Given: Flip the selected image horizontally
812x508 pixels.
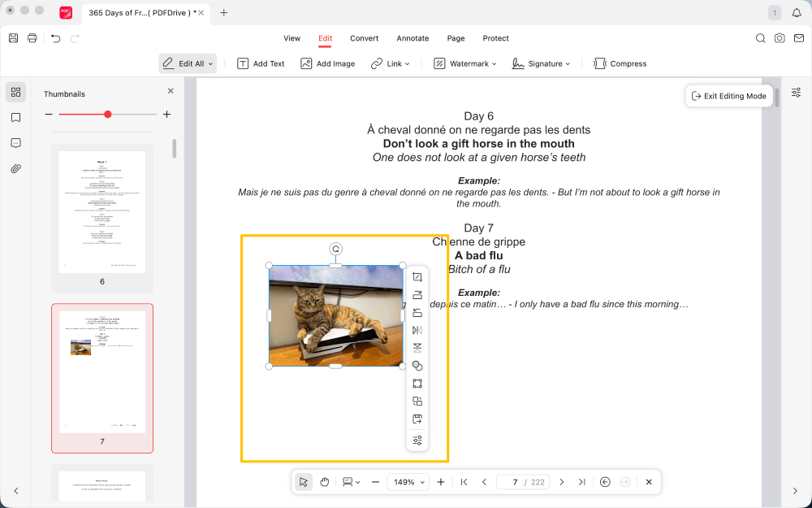Looking at the screenshot, I should (x=417, y=330).
